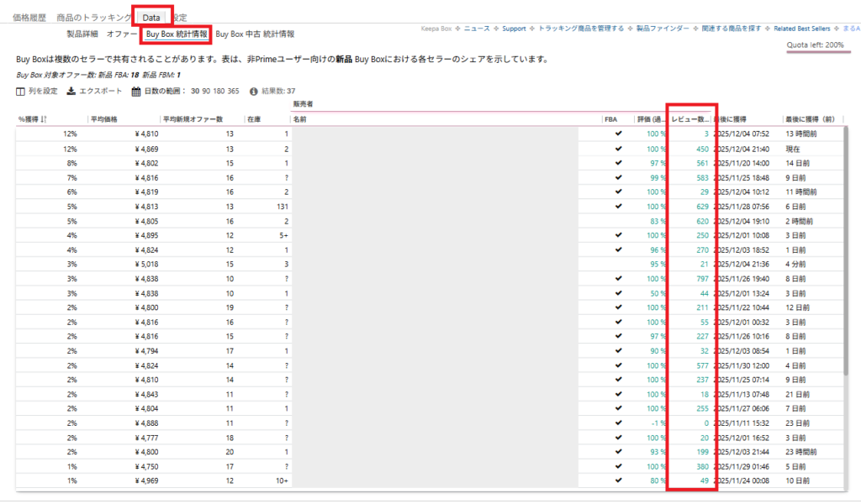This screenshot has height=504, width=861.
Task: Sort by the 最後に獲得 column header
Action: [740, 119]
